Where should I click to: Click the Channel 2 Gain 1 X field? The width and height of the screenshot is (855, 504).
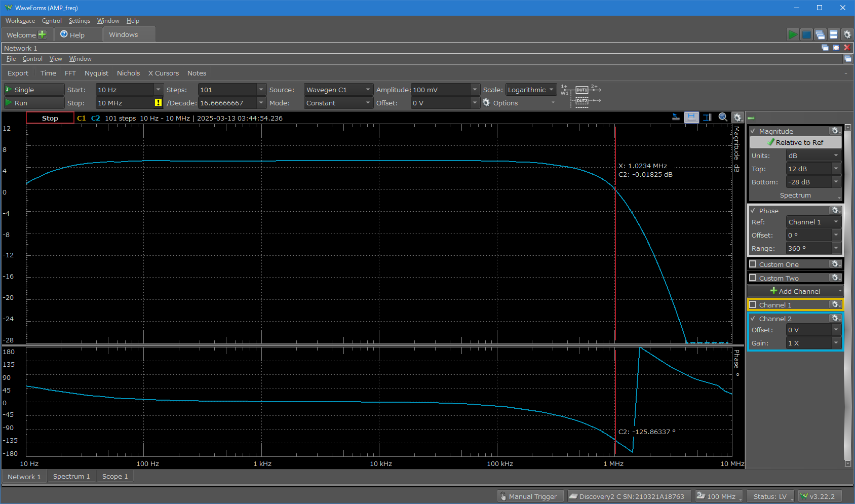[x=808, y=343]
